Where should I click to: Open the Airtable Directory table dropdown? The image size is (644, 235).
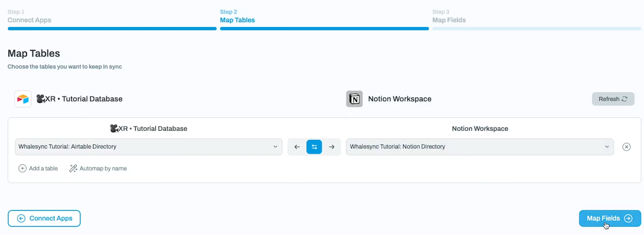point(149,147)
